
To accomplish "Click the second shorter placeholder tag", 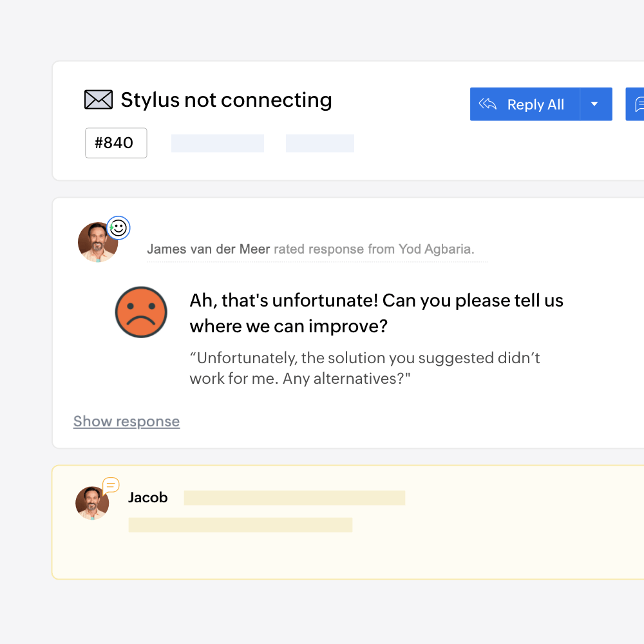I will (x=319, y=144).
